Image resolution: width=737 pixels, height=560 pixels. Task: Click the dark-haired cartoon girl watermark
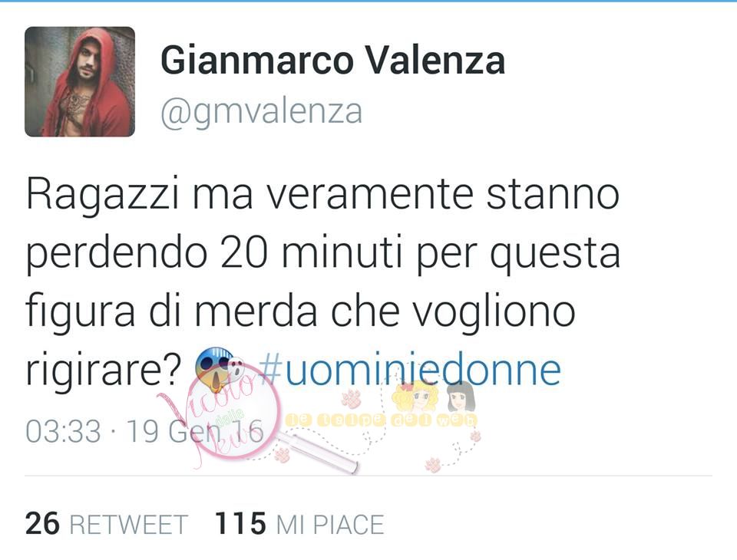pos(461,397)
